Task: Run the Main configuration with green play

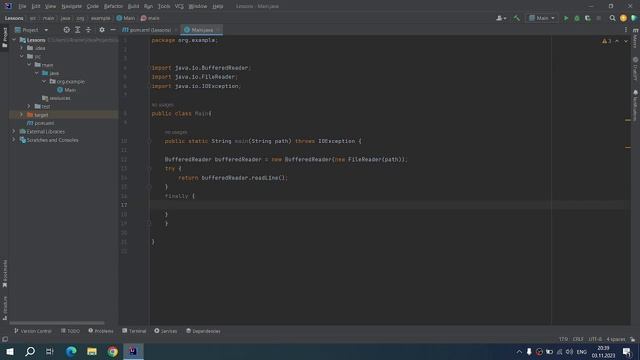Action: tap(566, 18)
